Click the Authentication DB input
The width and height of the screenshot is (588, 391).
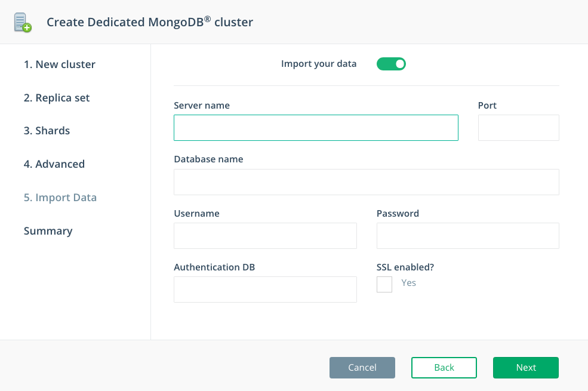[265, 290]
